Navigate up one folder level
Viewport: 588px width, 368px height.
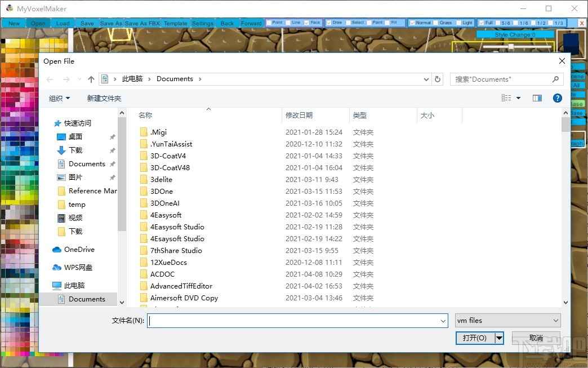point(91,79)
